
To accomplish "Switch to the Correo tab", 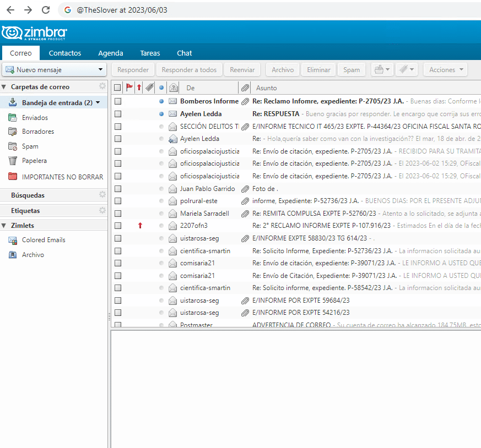I will pos(20,53).
